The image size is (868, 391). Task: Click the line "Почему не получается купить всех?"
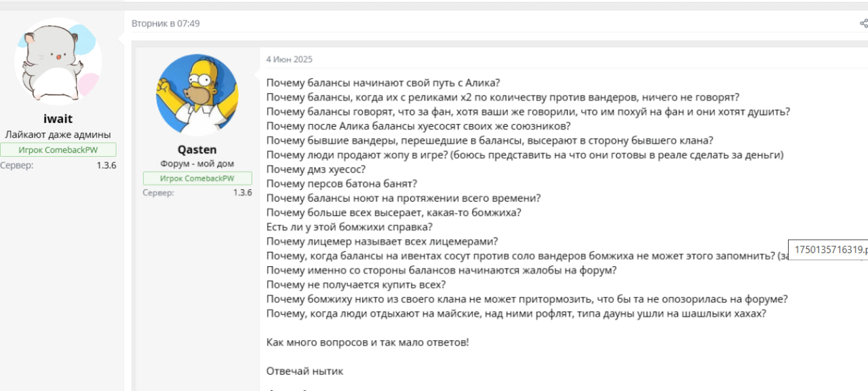[x=355, y=284]
